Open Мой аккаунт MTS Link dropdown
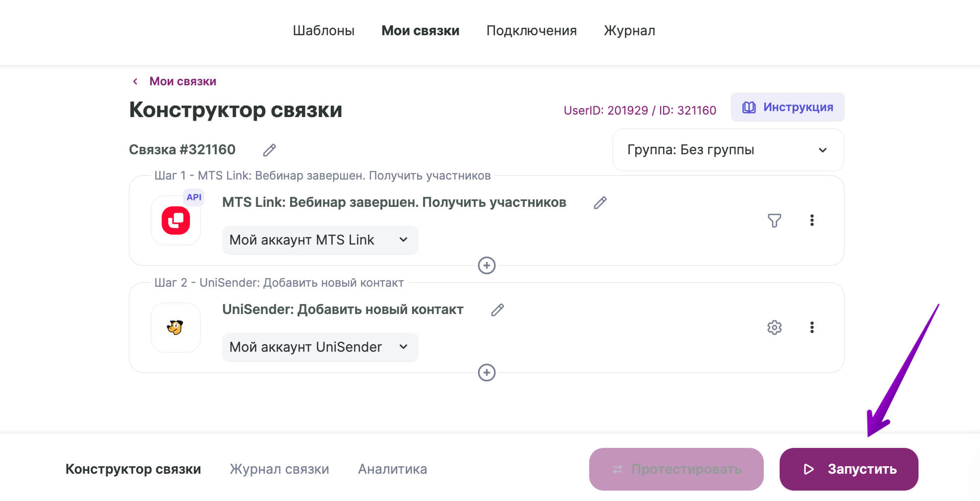 coord(320,240)
